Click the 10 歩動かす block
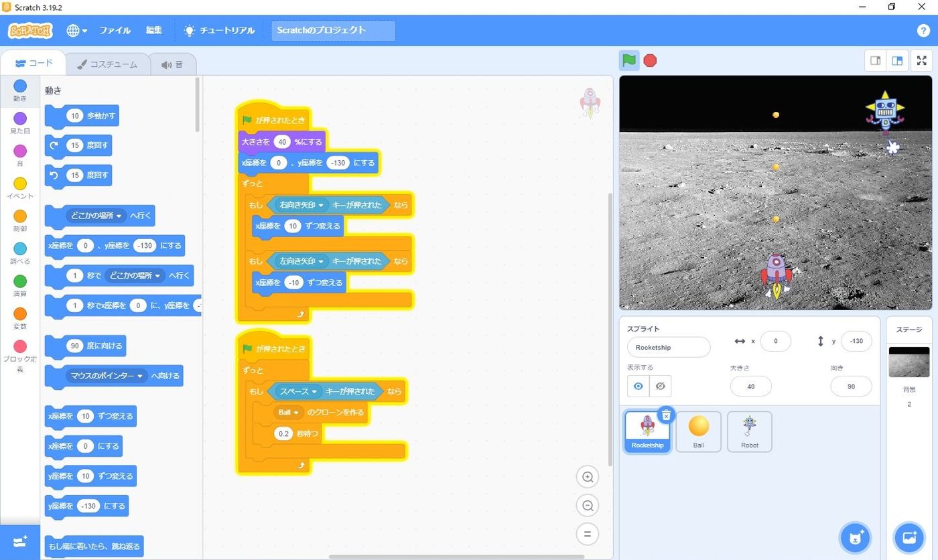Screen dimensions: 938x560 pos(82,116)
